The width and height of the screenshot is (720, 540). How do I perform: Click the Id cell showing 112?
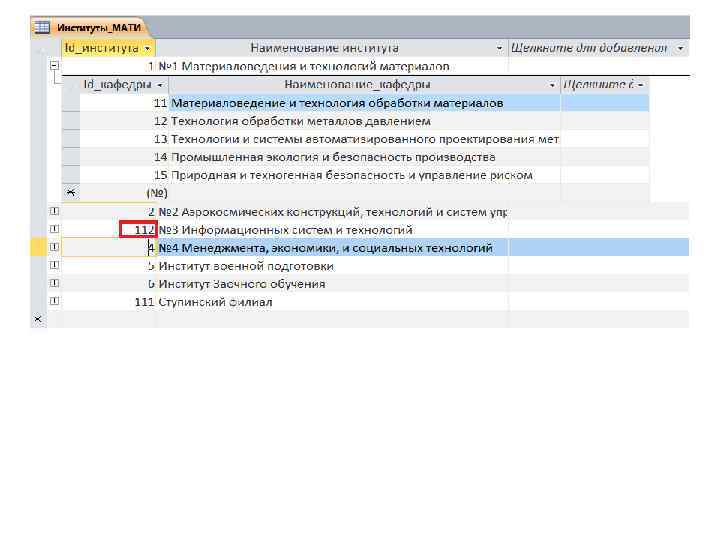tap(109, 229)
